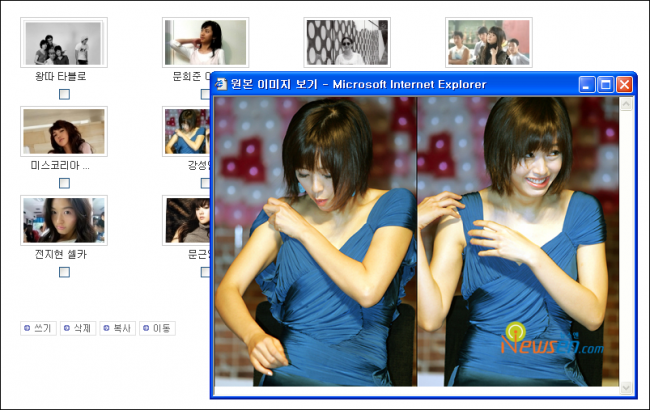Open the 왕따 타블로 thumbnail

pos(64,42)
